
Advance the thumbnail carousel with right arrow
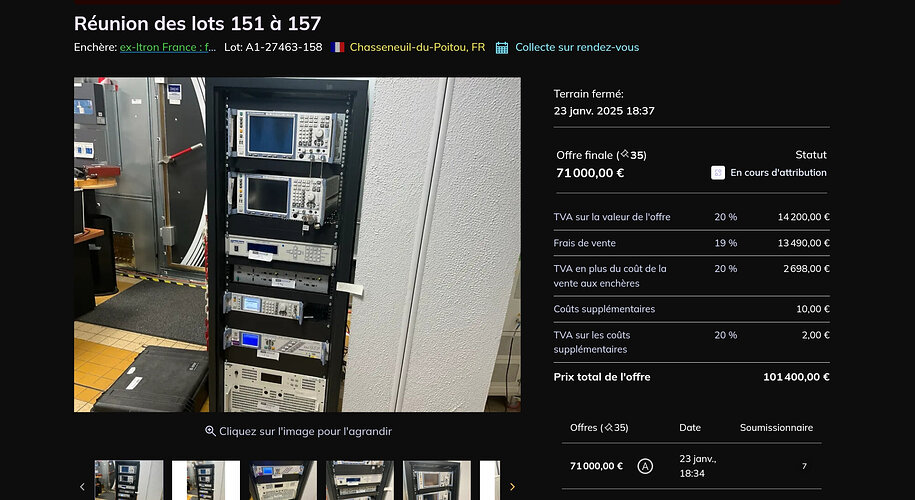point(512,487)
